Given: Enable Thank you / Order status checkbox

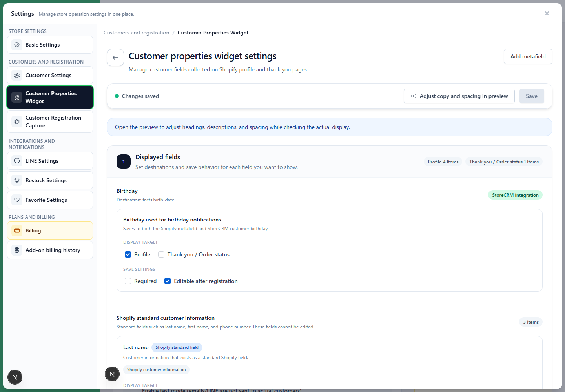Looking at the screenshot, I should [x=161, y=254].
